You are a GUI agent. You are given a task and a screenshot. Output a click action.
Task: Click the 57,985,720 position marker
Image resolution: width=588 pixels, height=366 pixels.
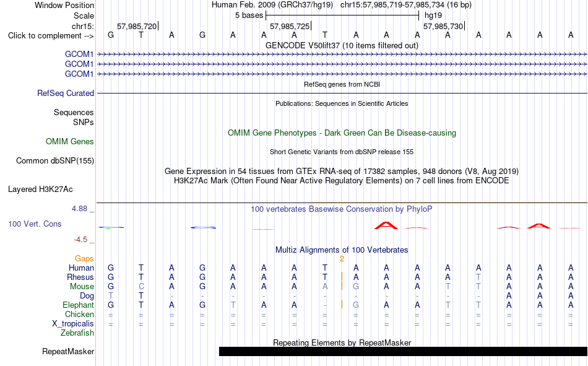(x=137, y=26)
